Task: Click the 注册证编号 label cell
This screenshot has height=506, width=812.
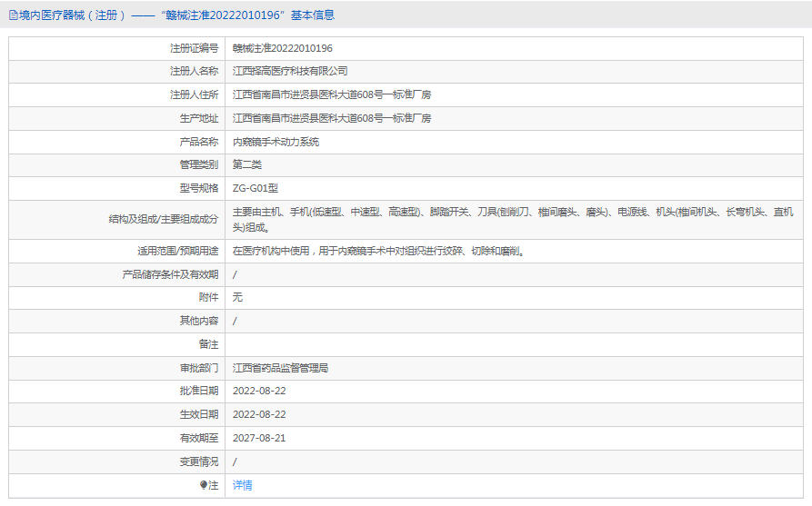Action: pos(195,48)
